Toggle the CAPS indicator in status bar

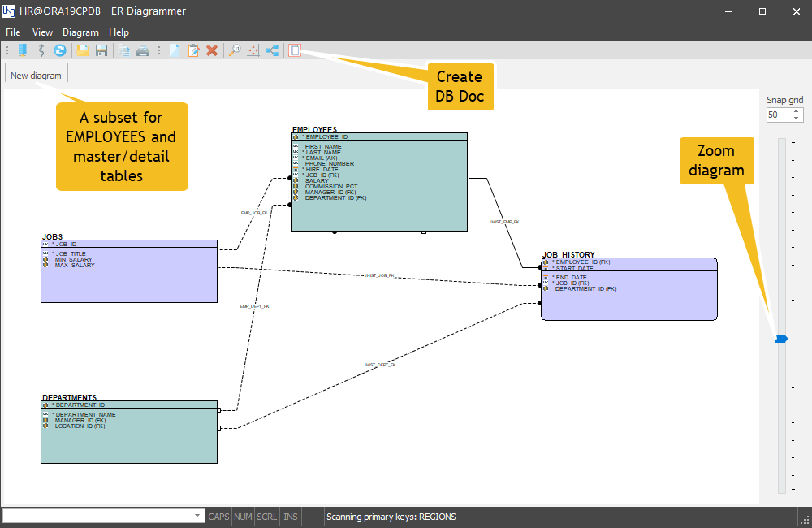[x=218, y=516]
